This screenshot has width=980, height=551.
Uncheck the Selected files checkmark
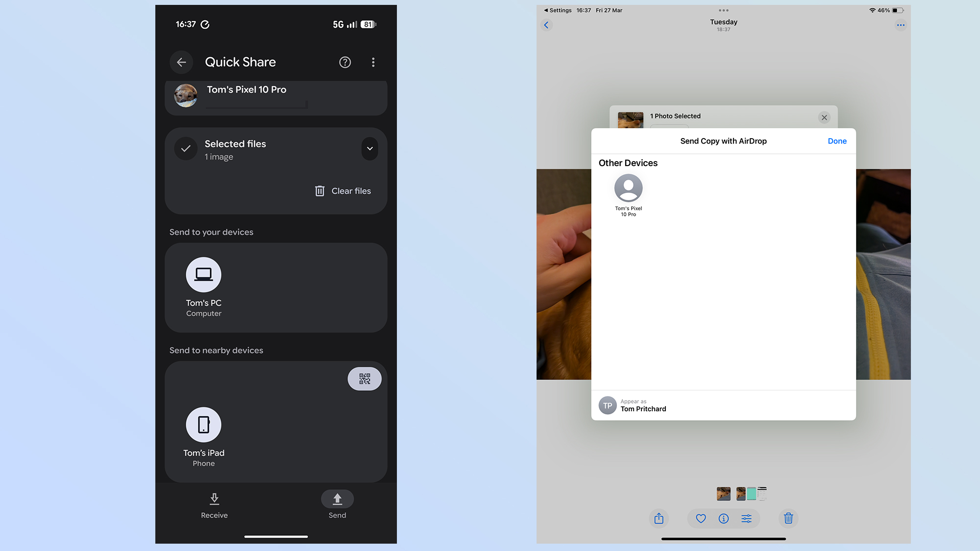(186, 149)
